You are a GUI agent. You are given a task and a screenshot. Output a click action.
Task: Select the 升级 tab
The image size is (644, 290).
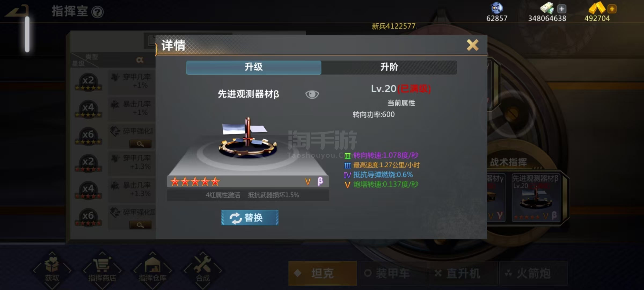pyautogui.click(x=254, y=67)
